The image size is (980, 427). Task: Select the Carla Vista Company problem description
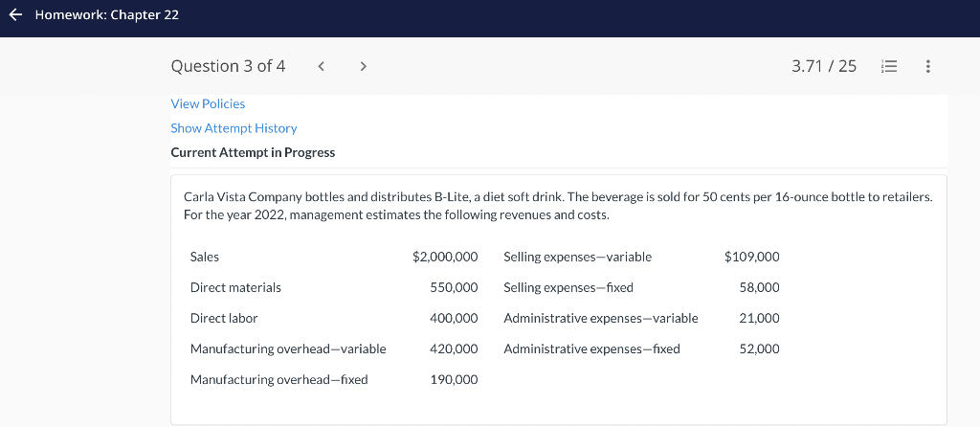tap(558, 206)
